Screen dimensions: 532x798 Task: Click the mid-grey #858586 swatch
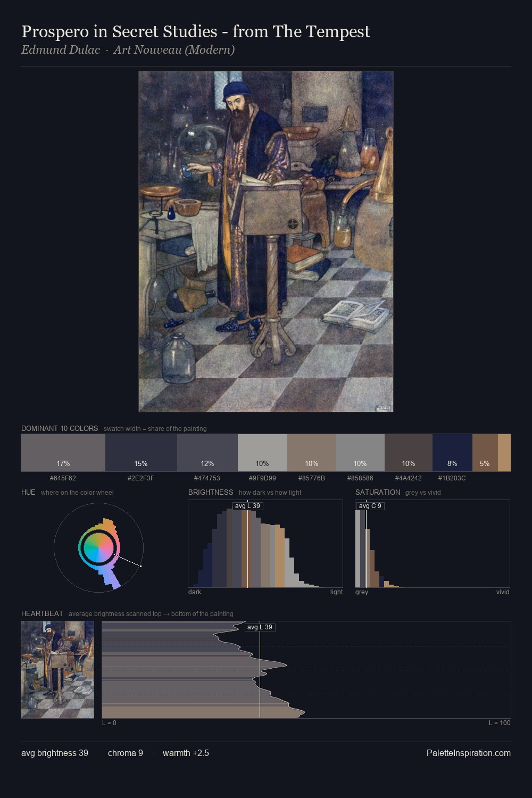(360, 453)
